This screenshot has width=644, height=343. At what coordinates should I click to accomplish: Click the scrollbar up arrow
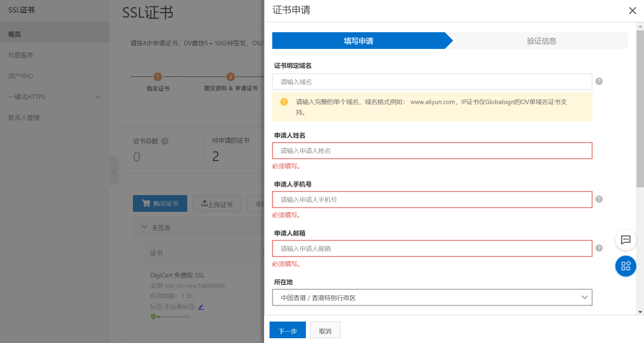click(x=640, y=26)
